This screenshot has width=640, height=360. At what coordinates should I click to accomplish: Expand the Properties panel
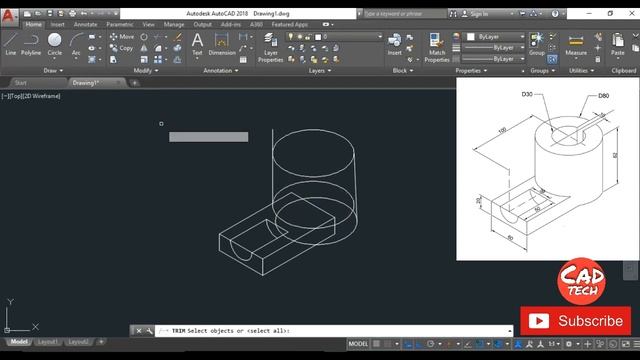471,71
